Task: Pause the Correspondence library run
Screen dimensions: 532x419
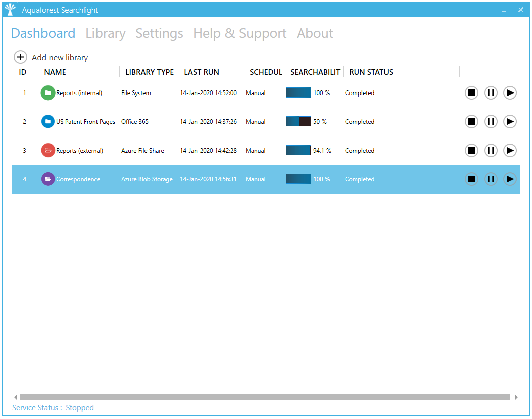Action: click(x=491, y=179)
